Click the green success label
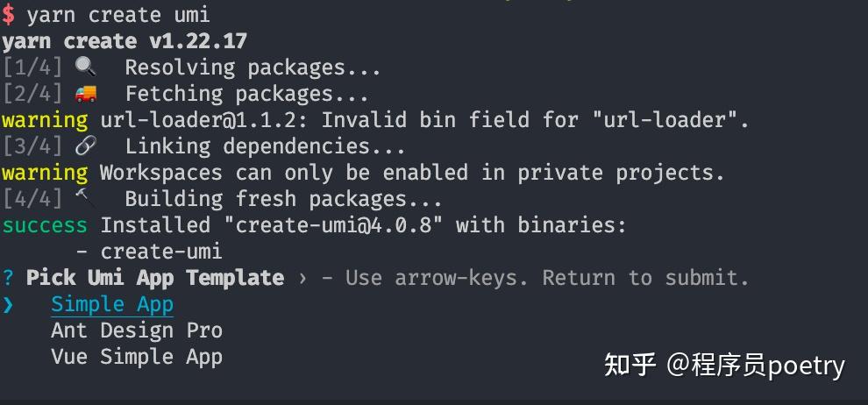The width and height of the screenshot is (868, 405). pos(45,225)
